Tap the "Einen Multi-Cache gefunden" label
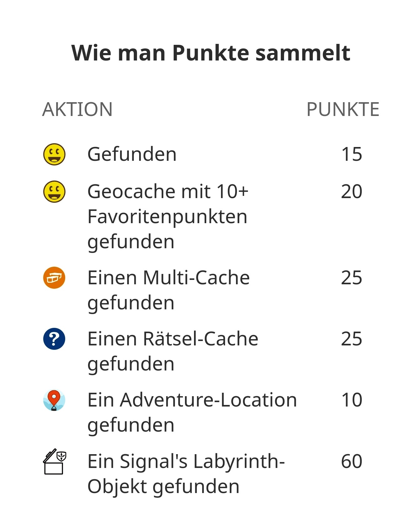The width and height of the screenshot is (420, 525). click(168, 290)
